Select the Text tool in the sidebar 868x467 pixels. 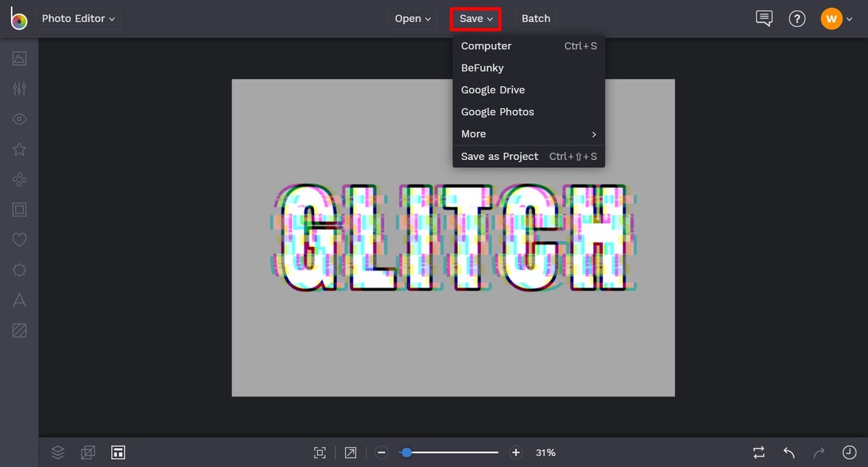(20, 300)
